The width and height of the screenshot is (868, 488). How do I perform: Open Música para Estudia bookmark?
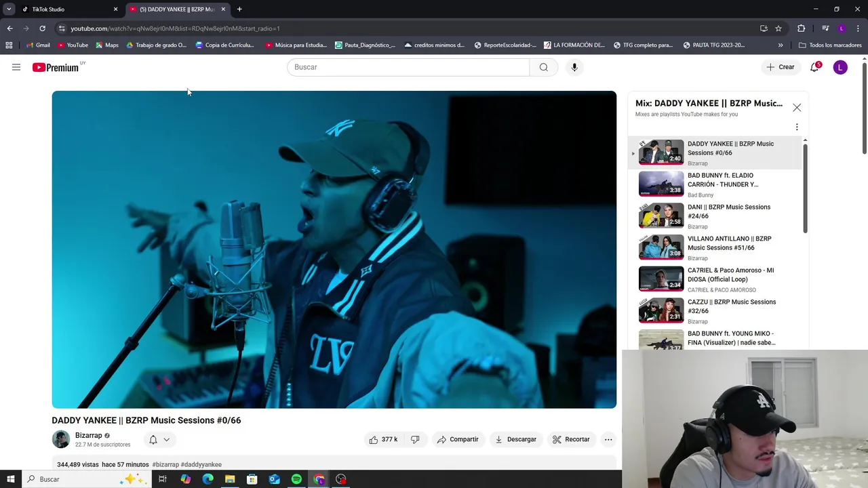296,45
